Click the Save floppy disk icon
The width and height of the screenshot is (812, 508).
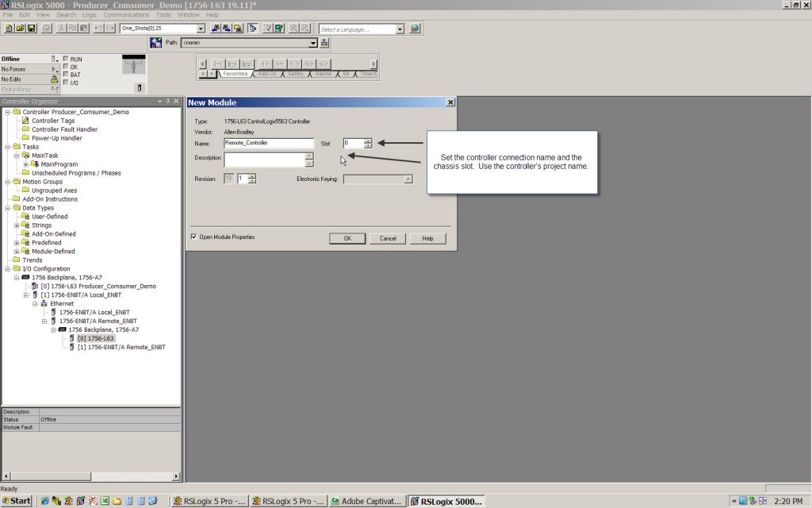(31, 29)
